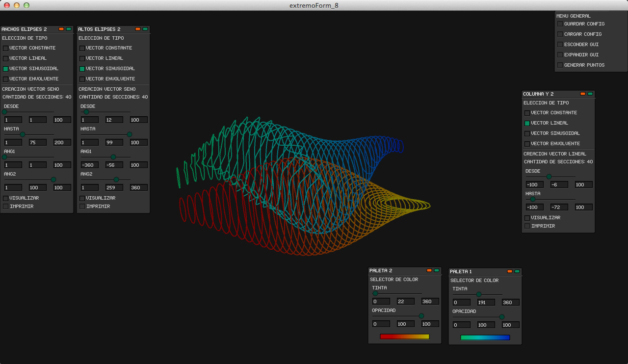Click TINTA value field 191 in Paleta 1

[x=486, y=302]
